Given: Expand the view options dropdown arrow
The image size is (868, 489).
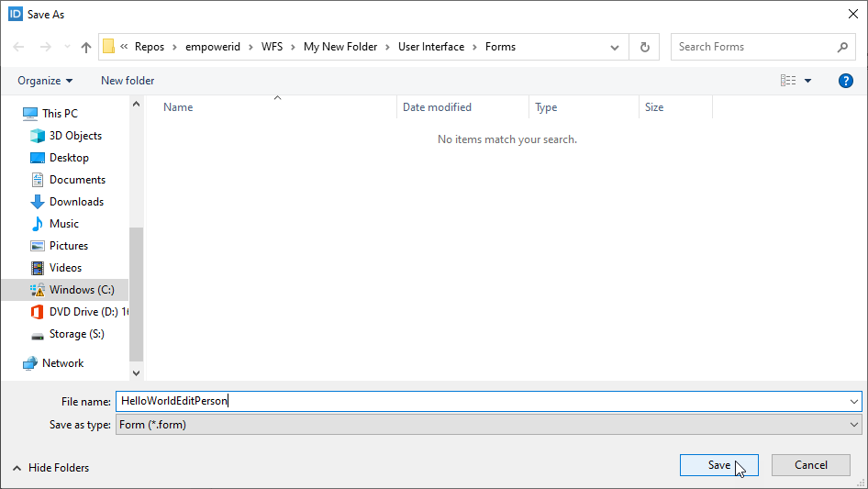Looking at the screenshot, I should (x=808, y=81).
